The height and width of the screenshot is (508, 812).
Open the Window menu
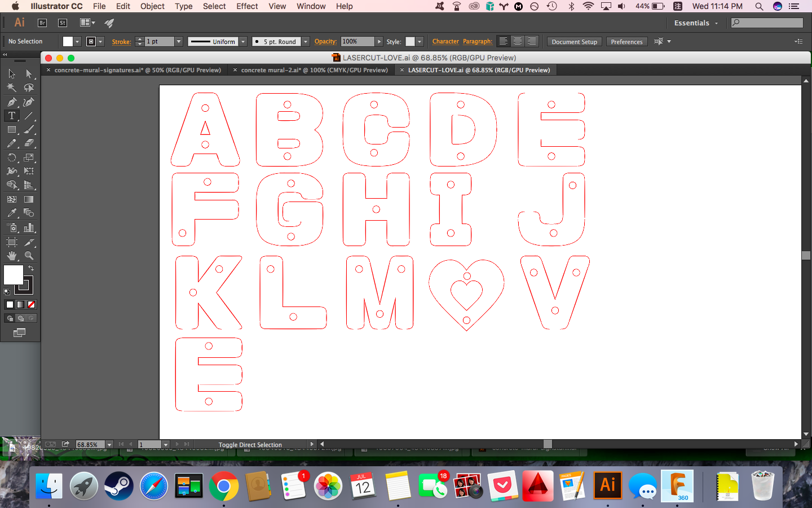tap(311, 6)
